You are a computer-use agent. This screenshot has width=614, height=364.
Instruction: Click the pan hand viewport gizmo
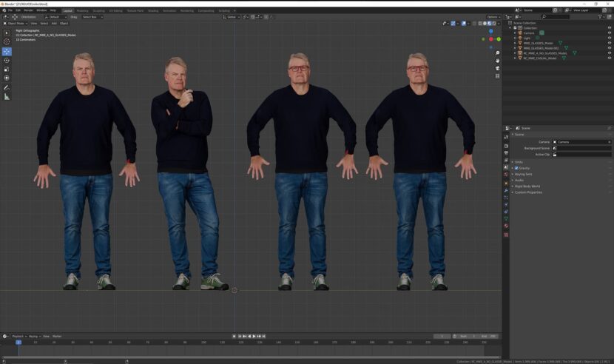pyautogui.click(x=497, y=61)
